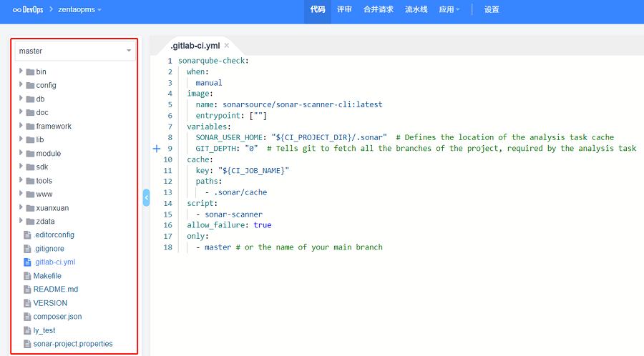
Task: Click the .gitlab-ci.yml file icon in tree
Action: (28, 262)
